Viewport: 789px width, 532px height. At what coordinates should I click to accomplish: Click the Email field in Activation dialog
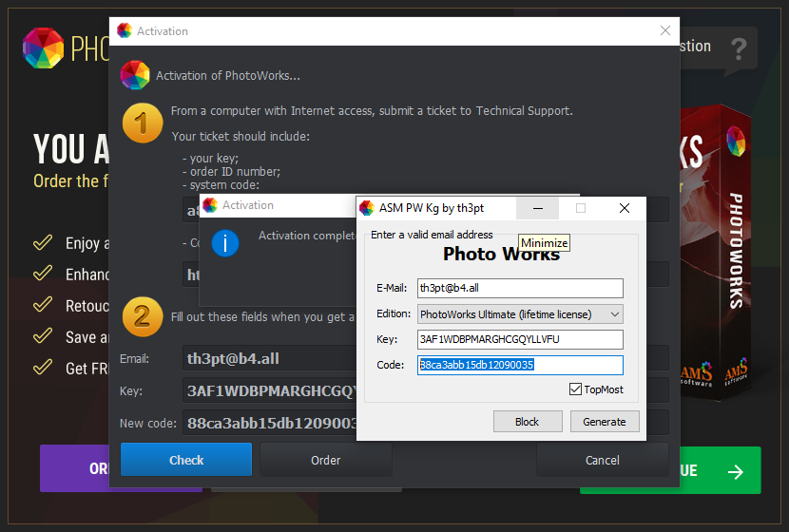(270, 359)
